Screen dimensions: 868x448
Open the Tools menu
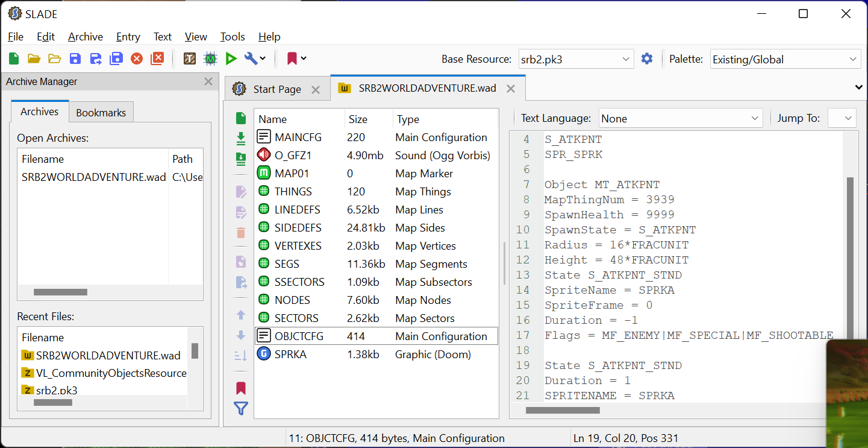(233, 37)
